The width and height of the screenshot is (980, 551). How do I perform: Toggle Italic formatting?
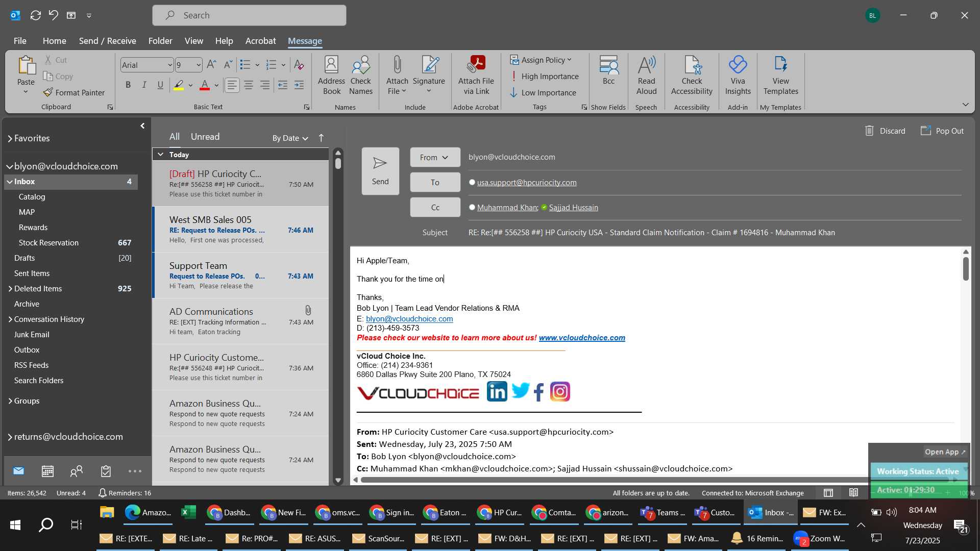coord(144,85)
